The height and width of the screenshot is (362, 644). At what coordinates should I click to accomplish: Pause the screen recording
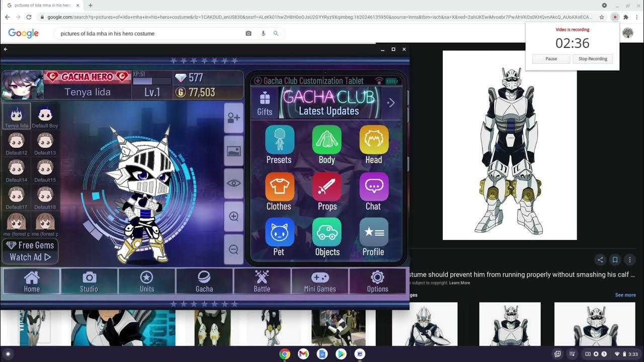tap(551, 59)
